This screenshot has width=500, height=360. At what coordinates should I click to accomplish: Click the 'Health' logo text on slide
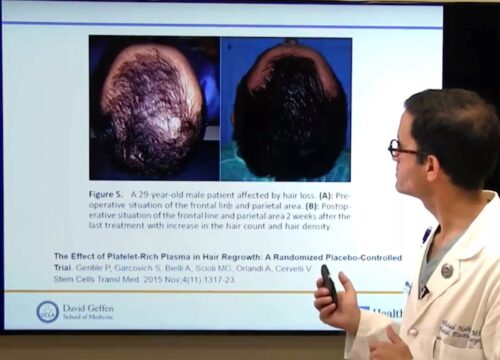387,313
